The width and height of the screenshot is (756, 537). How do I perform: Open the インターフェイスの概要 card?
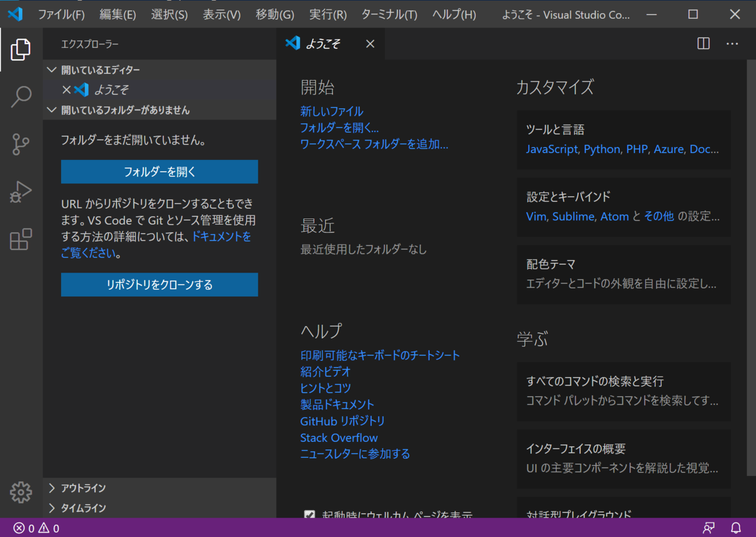click(624, 459)
